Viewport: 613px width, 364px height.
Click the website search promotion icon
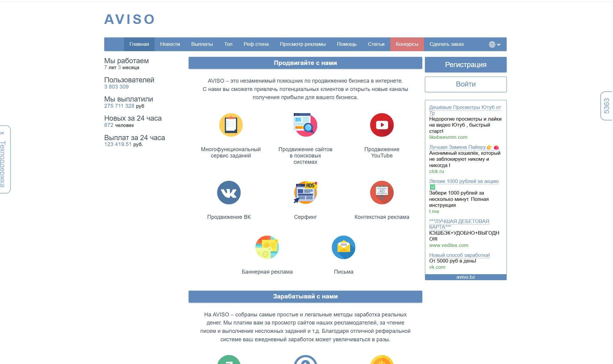coord(305,125)
